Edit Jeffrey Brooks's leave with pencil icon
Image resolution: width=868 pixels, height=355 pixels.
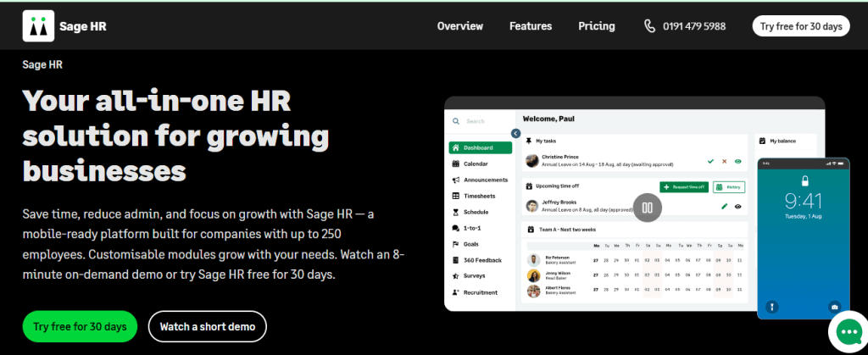[724, 206]
